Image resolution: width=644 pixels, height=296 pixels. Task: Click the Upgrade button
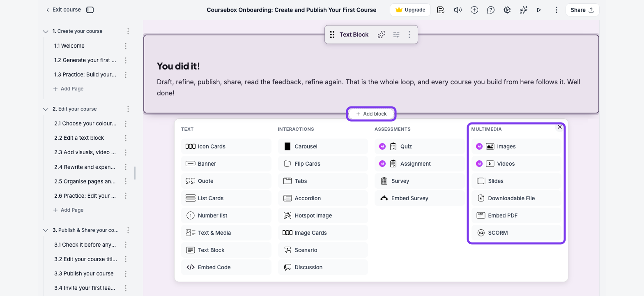click(410, 10)
